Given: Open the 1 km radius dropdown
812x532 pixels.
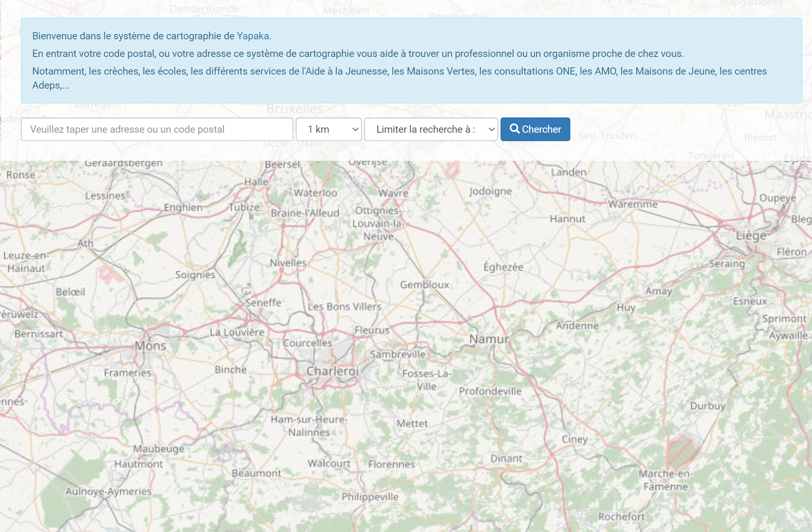Looking at the screenshot, I should [328, 129].
